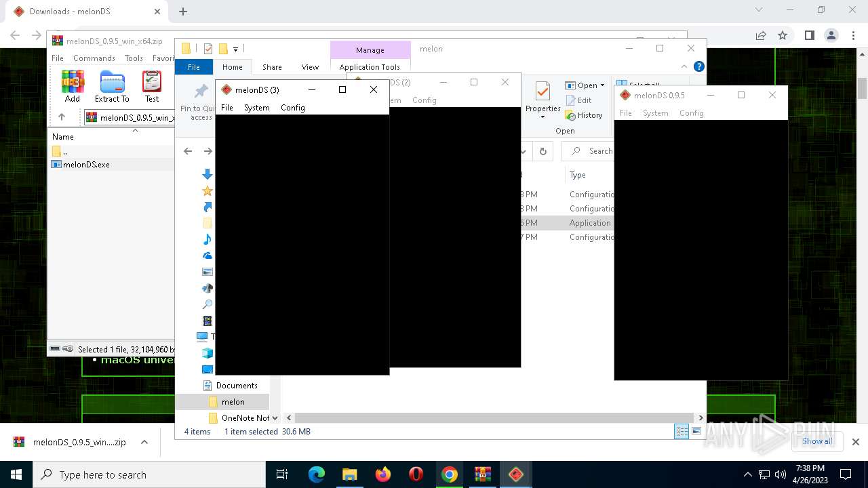Click properties checkmark icon in quick toolbar
The width and height of the screenshot is (868, 488).
(208, 49)
